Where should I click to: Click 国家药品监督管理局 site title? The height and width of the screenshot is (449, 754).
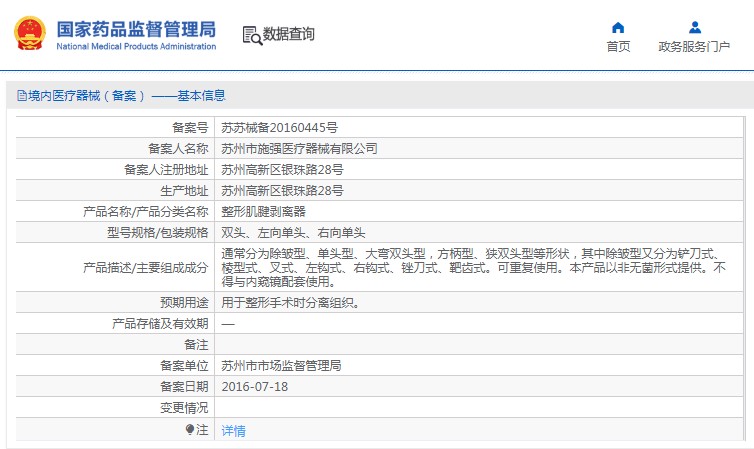click(x=136, y=29)
